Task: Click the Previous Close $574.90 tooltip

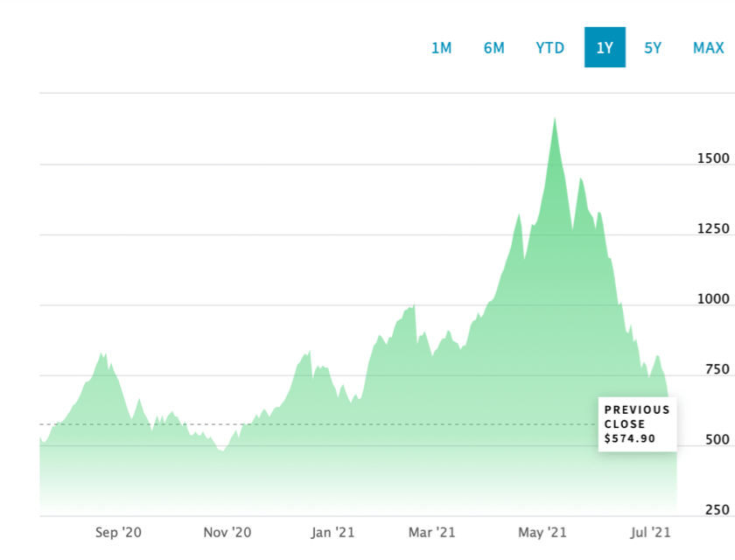Action: click(638, 425)
